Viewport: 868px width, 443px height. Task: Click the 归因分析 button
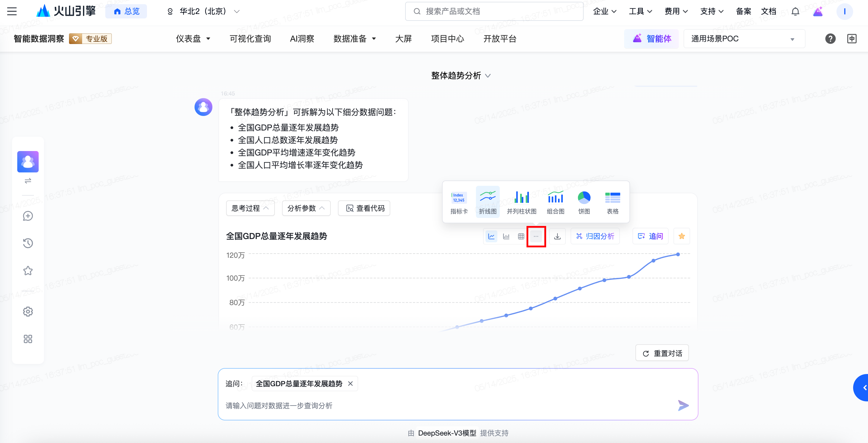[x=595, y=236]
